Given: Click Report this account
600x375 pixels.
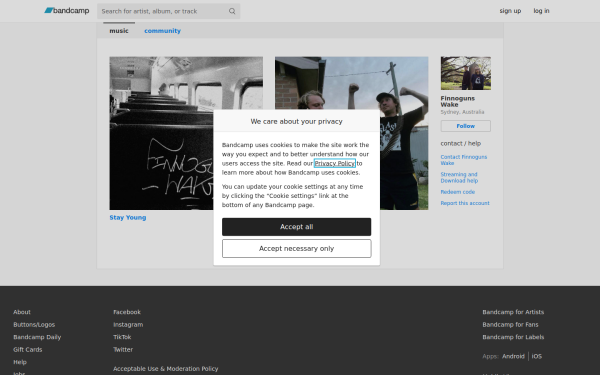Looking at the screenshot, I should pos(465,203).
